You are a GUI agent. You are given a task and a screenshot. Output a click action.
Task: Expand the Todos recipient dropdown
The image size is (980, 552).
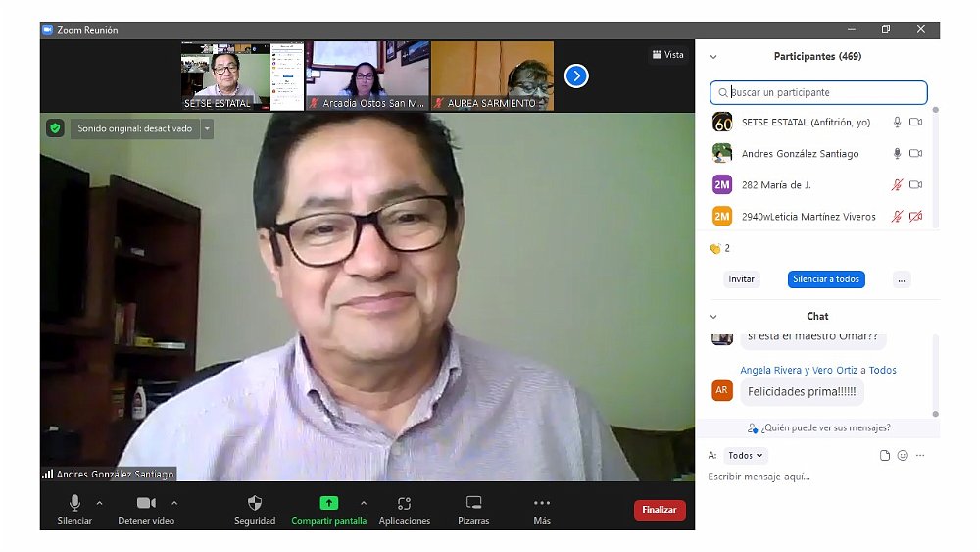pos(746,456)
